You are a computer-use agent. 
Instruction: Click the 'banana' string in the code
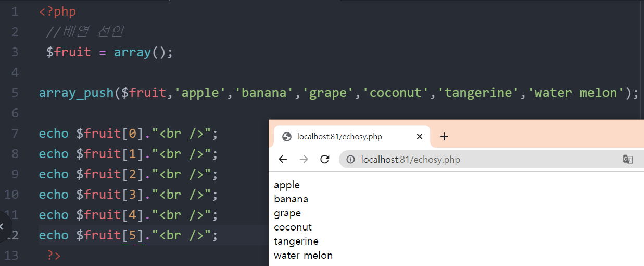264,93
